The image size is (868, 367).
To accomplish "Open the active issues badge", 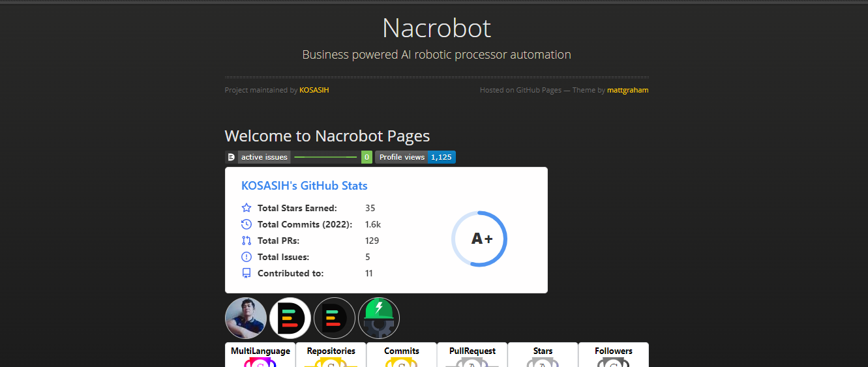I will click(299, 157).
